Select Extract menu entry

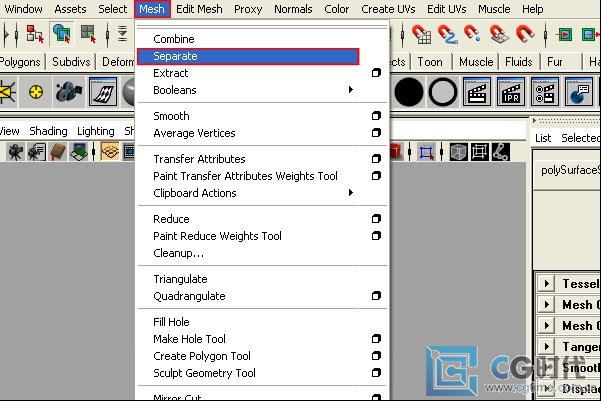pos(171,73)
